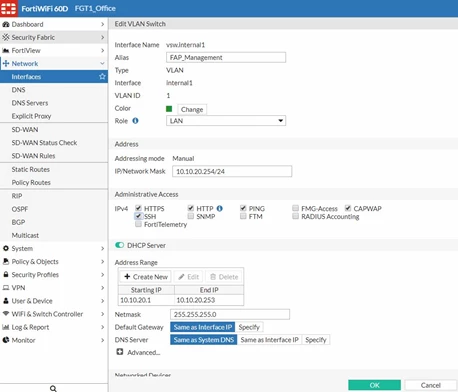Click the Network cross-arrows icon
The width and height of the screenshot is (458, 392).
tap(6, 63)
